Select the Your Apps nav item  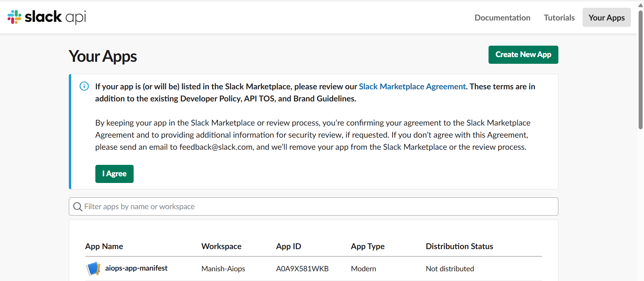click(606, 17)
